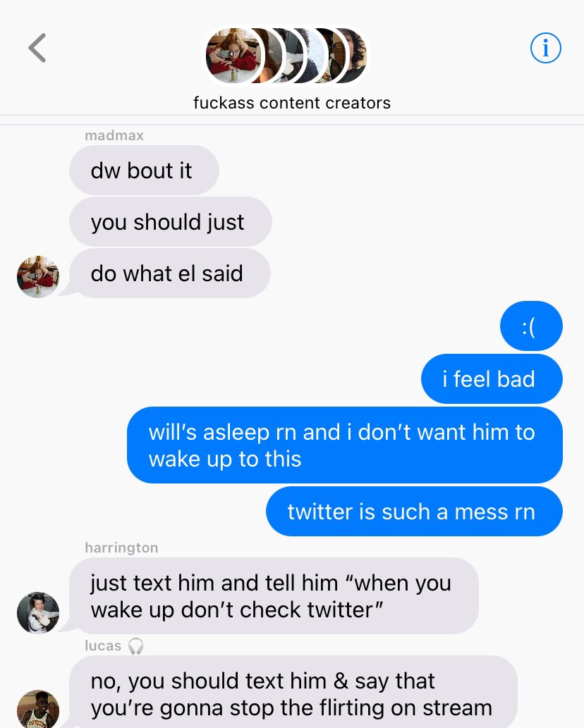The image size is (584, 728).
Task: Tap lucas's message about flirting on stream
Action: [293, 692]
